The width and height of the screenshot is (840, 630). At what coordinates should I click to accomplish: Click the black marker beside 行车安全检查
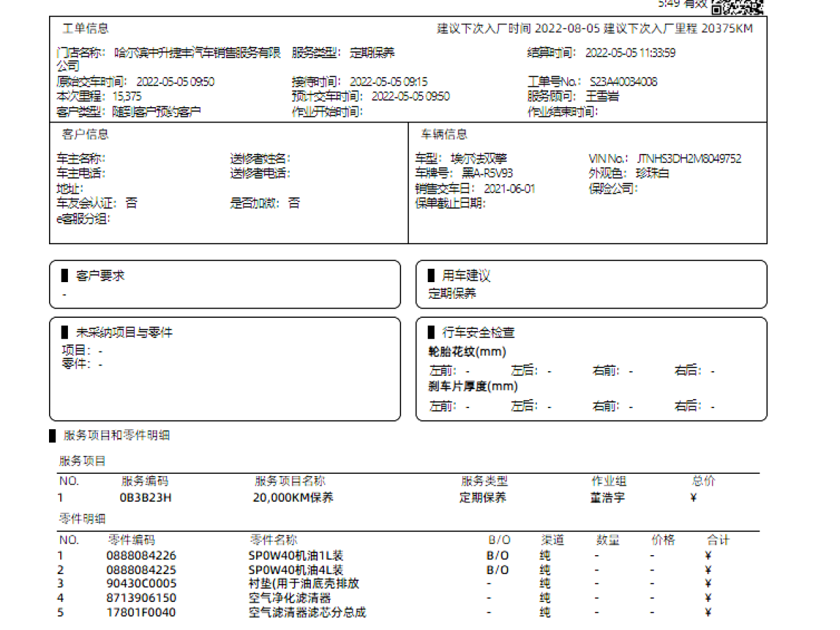click(x=431, y=332)
